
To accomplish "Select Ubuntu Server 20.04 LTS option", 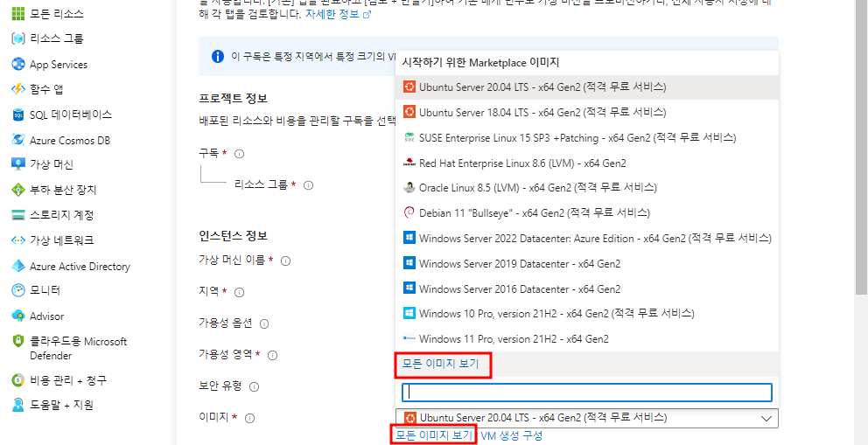I will pyautogui.click(x=587, y=87).
